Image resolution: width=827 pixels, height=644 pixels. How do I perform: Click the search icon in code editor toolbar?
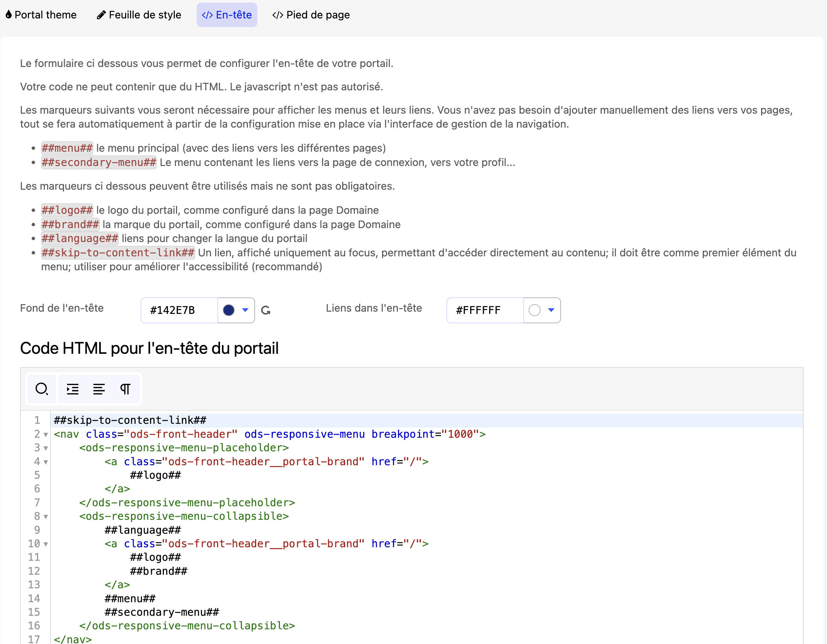(42, 388)
